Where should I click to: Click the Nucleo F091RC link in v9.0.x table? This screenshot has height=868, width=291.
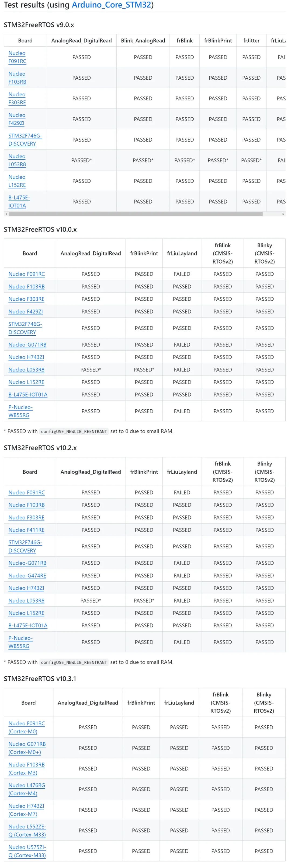[x=17, y=57]
